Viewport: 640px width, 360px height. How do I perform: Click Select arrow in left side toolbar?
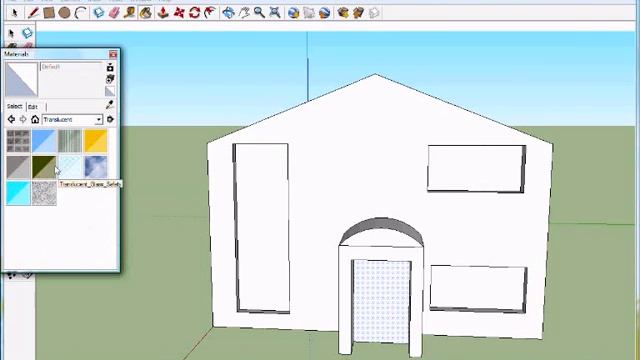[x=11, y=33]
